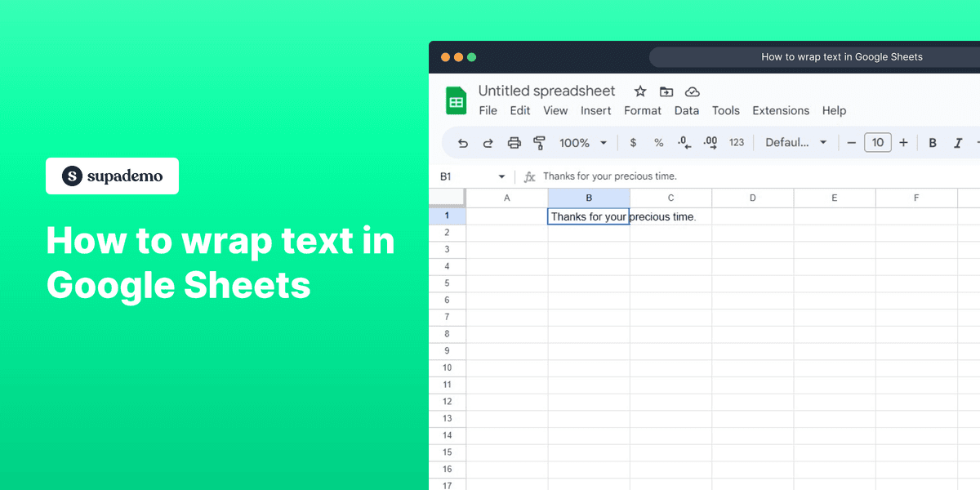980x490 pixels.
Task: Increase decimal places
Action: coord(710,142)
